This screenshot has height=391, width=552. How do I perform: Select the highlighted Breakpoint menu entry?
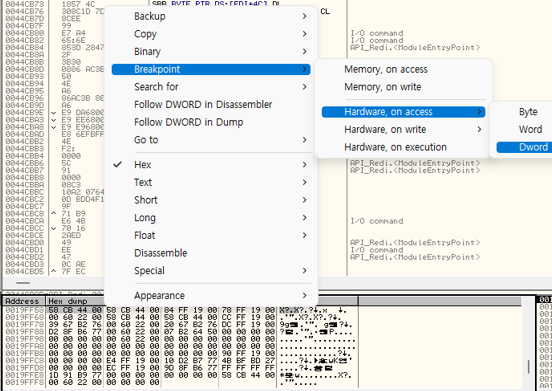pyautogui.click(x=211, y=69)
